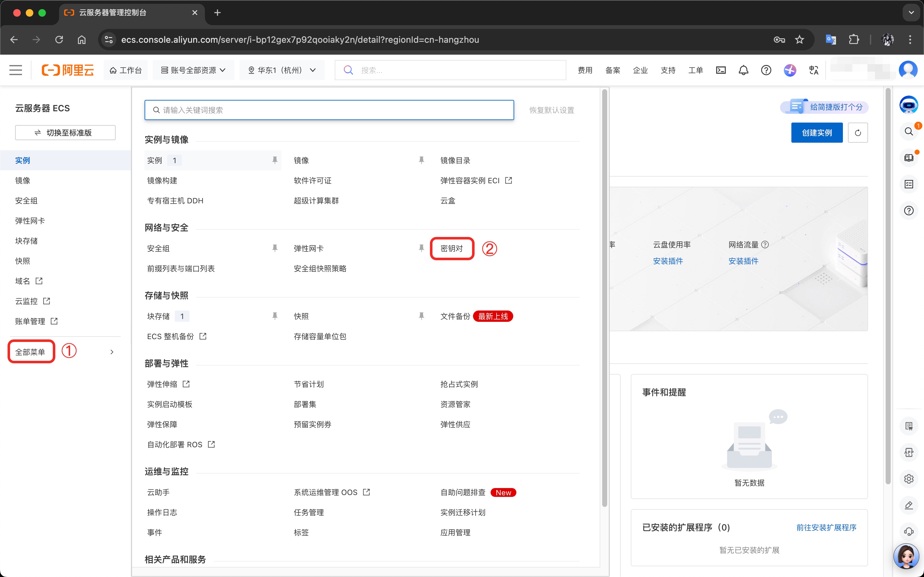Open the Cloud Shell terminal icon
This screenshot has height=577, width=924.
tap(721, 70)
